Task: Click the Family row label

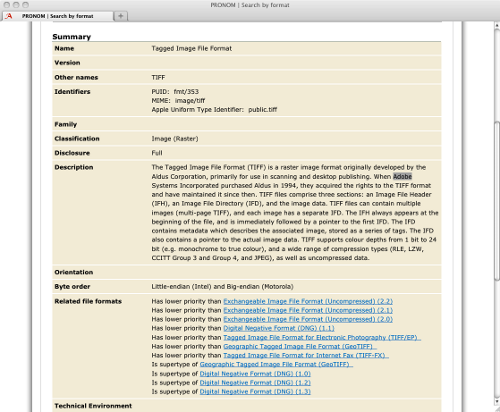Action: click(66, 124)
